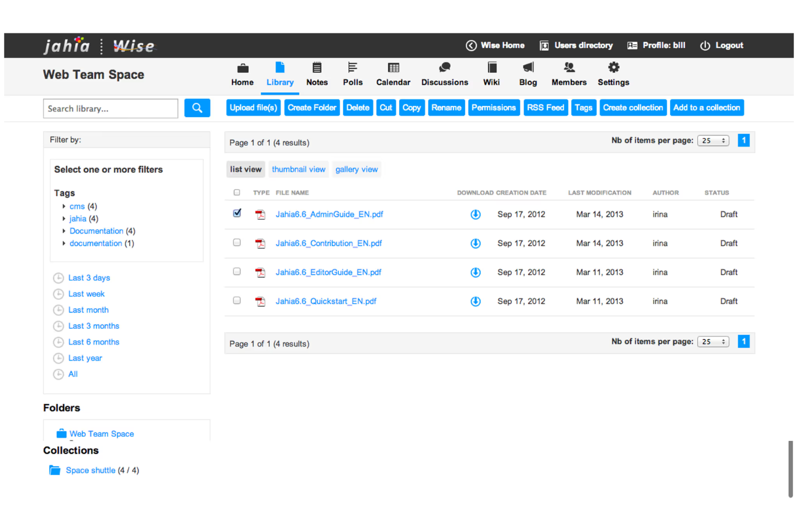This screenshot has width=798, height=532.
Task: Click the Search library input field
Action: pyautogui.click(x=111, y=108)
